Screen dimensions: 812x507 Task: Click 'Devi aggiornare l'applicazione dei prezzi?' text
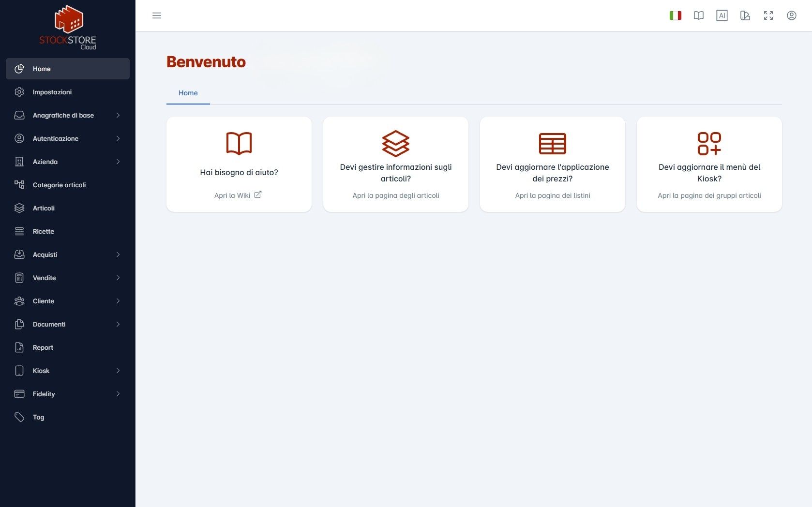553,173
